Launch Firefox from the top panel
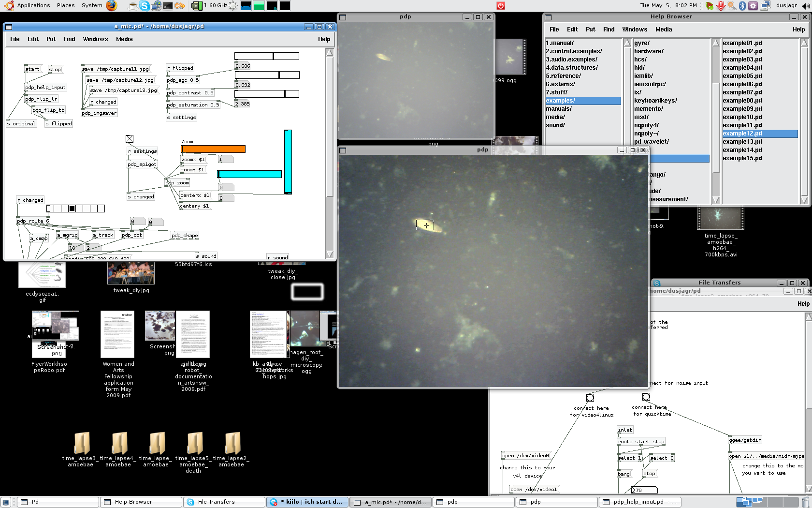 pyautogui.click(x=112, y=6)
